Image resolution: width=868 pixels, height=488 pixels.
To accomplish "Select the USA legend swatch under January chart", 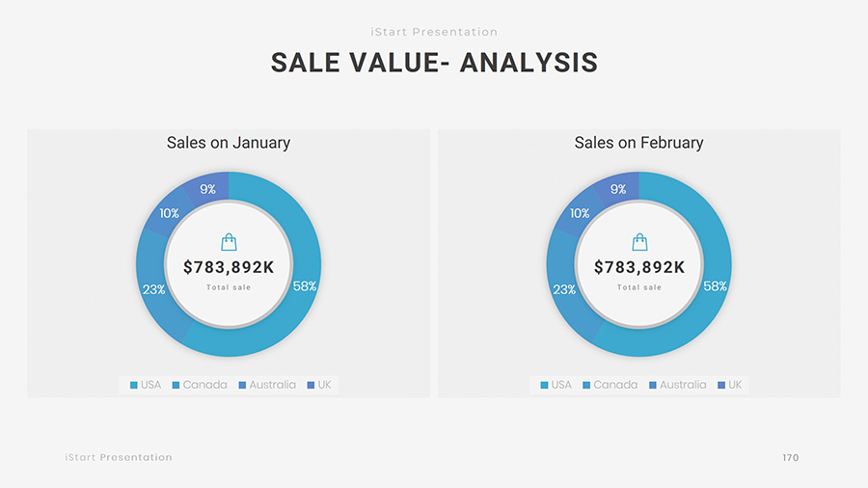I will pos(134,385).
